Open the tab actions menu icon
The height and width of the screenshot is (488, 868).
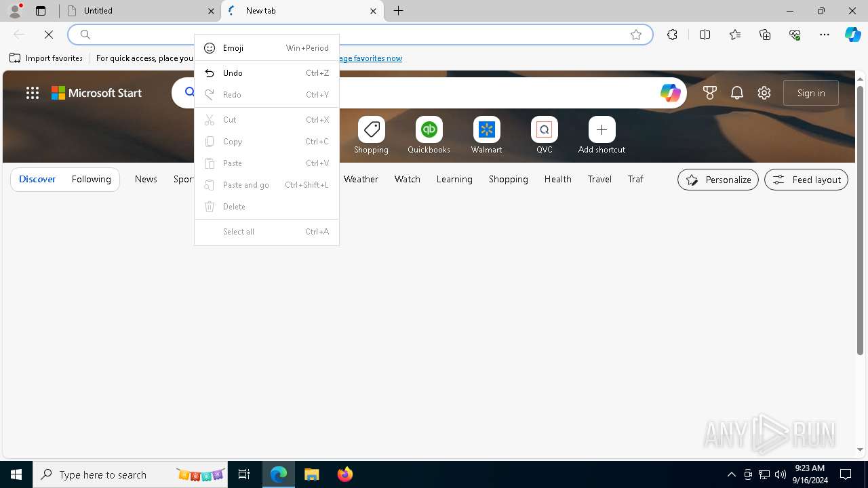click(41, 11)
